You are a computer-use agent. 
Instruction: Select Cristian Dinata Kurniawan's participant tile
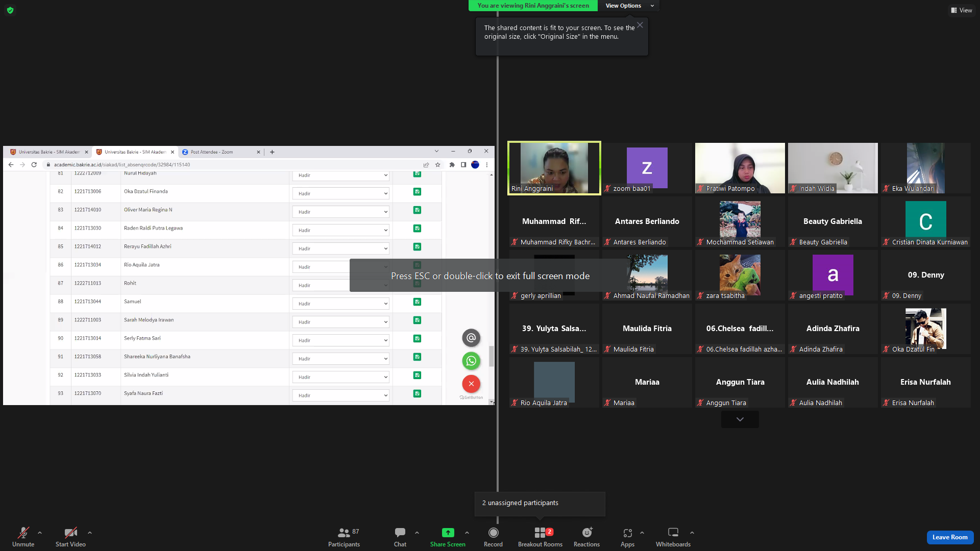[x=926, y=221]
